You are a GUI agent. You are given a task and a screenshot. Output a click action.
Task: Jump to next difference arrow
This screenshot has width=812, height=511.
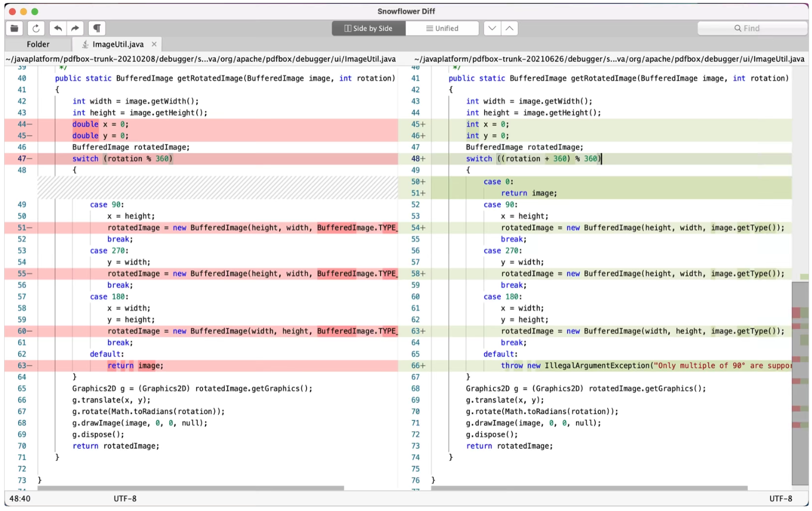click(x=492, y=28)
